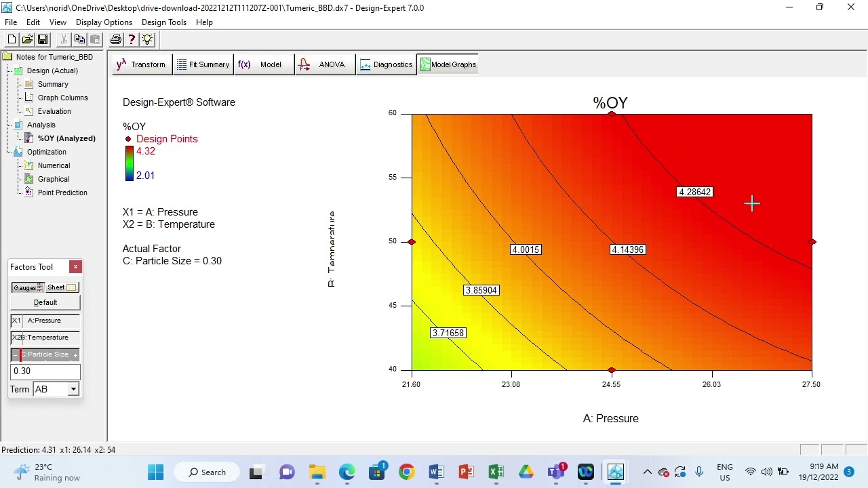Screen dimensions: 868x488
Task: Open the Edit menu
Action: pyautogui.click(x=33, y=22)
